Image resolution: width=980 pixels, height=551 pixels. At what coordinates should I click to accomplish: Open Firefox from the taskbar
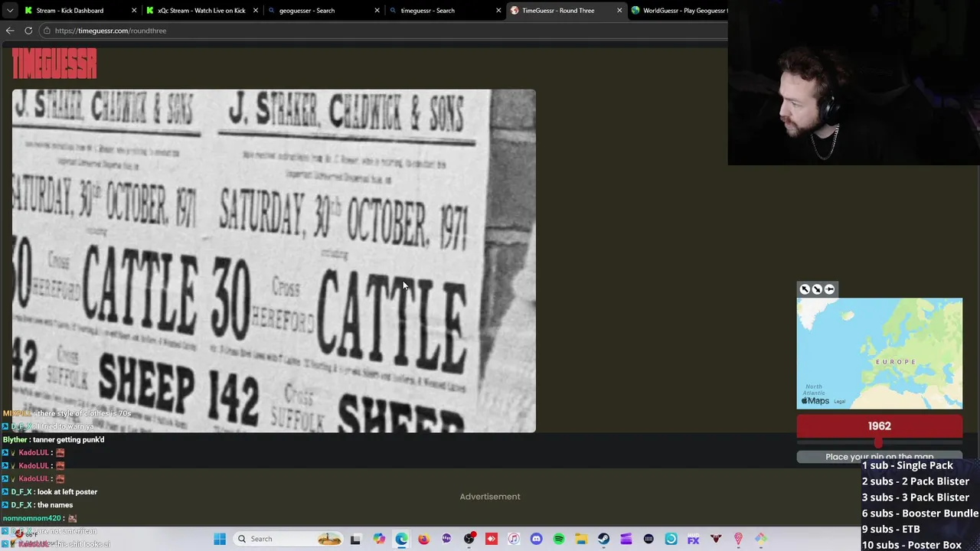point(423,539)
